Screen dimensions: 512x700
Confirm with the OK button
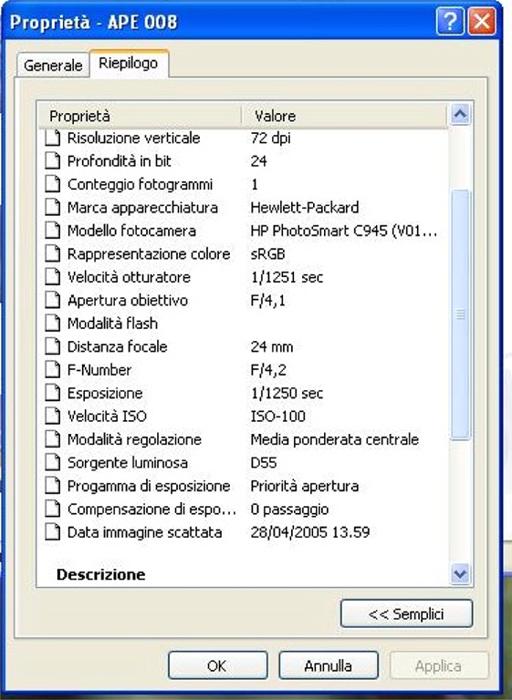pyautogui.click(x=217, y=666)
